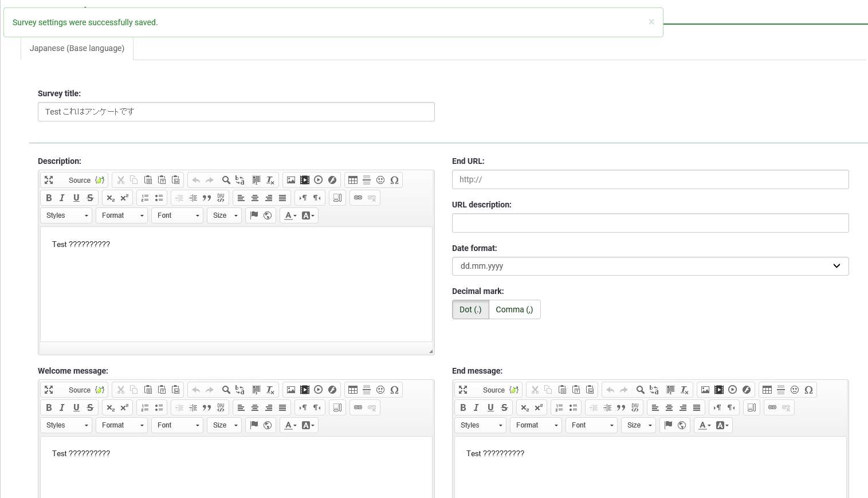Open Find in the End message editor
This screenshot has height=498, width=868.
(641, 390)
